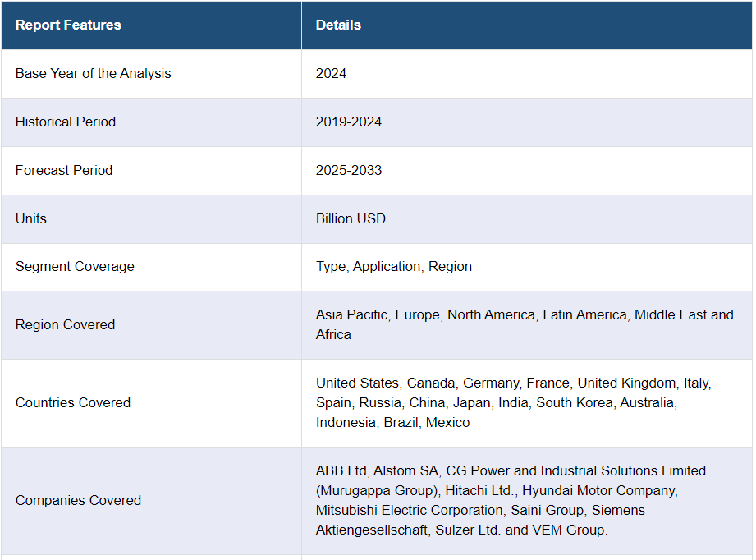Select the Units row label

pos(31,218)
